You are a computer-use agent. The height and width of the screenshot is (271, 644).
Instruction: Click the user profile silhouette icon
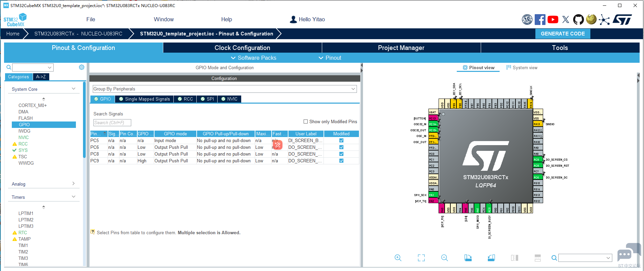pyautogui.click(x=293, y=20)
